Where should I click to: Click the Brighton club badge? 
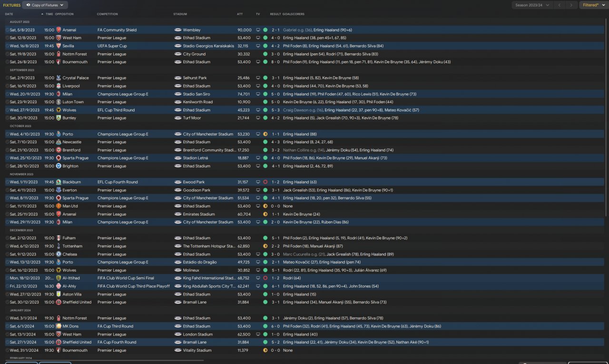click(x=58, y=166)
